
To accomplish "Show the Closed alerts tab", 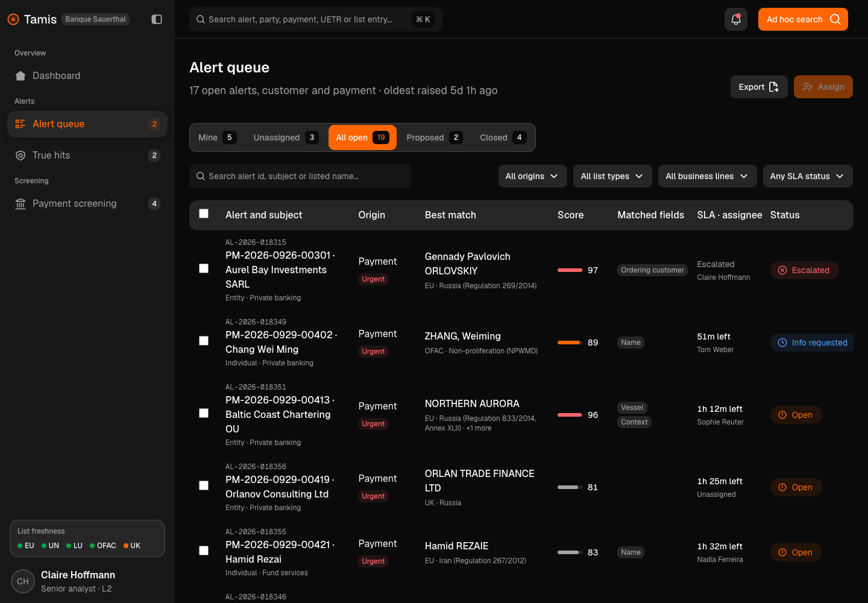I will point(503,137).
